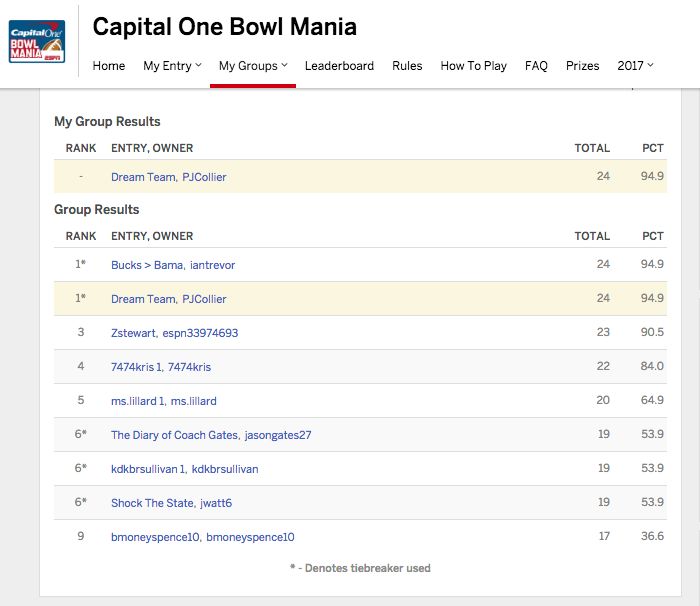Open the Rules page
Image resolution: width=700 pixels, height=606 pixels.
tap(407, 66)
